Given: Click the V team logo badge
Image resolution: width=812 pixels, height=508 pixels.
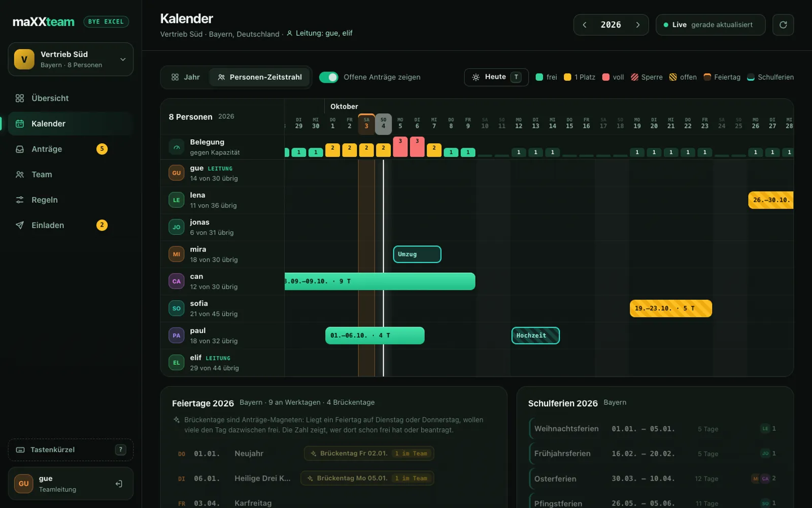Looking at the screenshot, I should (24, 59).
